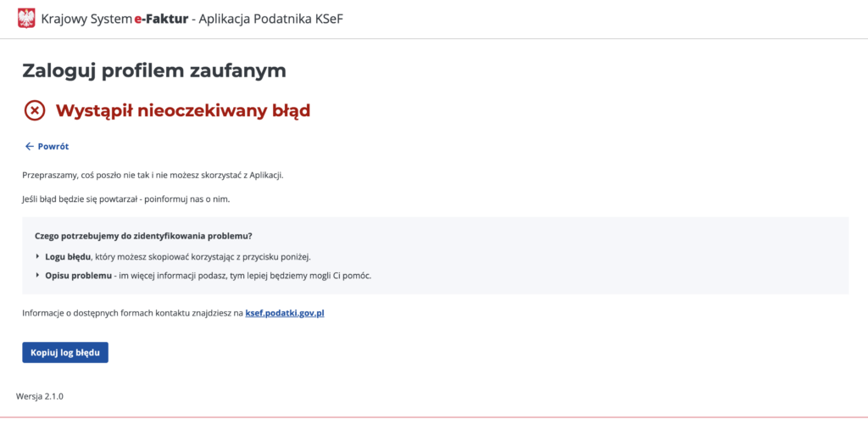
Task: Click the Jeśli błąd będzie się powtarzał sentence
Action: click(125, 199)
